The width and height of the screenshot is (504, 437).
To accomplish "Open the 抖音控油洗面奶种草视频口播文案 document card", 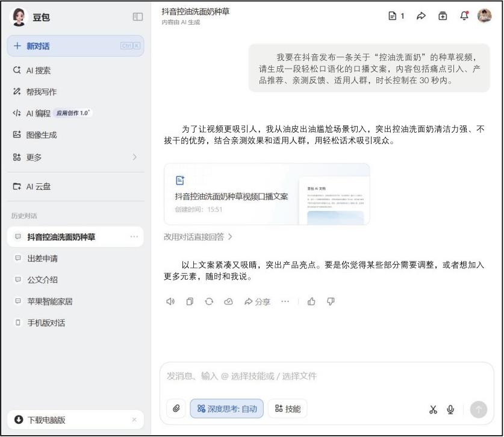I will coord(266,194).
